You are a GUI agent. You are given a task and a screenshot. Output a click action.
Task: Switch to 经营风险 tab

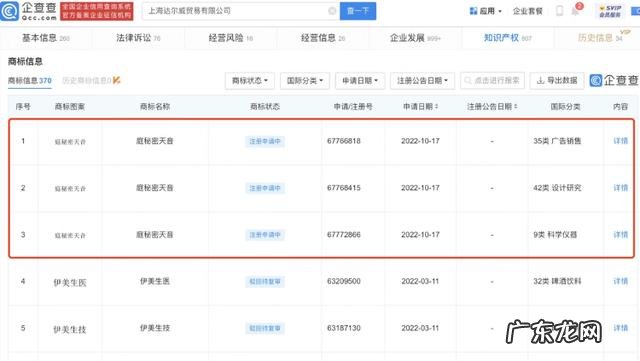click(x=231, y=38)
